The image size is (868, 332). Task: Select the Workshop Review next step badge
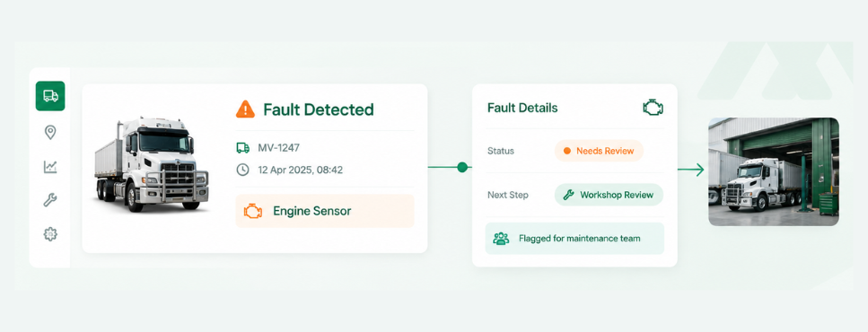[x=609, y=195]
